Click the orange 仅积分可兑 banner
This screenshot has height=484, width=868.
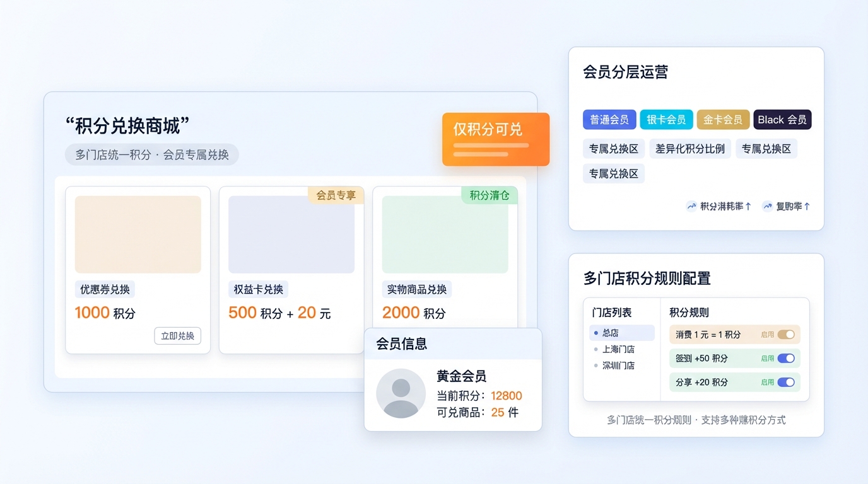pos(495,139)
